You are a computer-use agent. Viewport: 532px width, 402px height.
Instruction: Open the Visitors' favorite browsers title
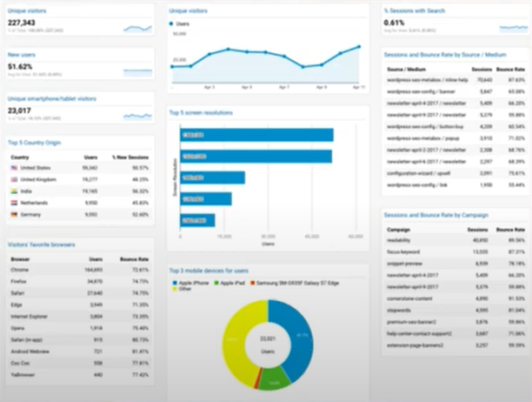42,245
